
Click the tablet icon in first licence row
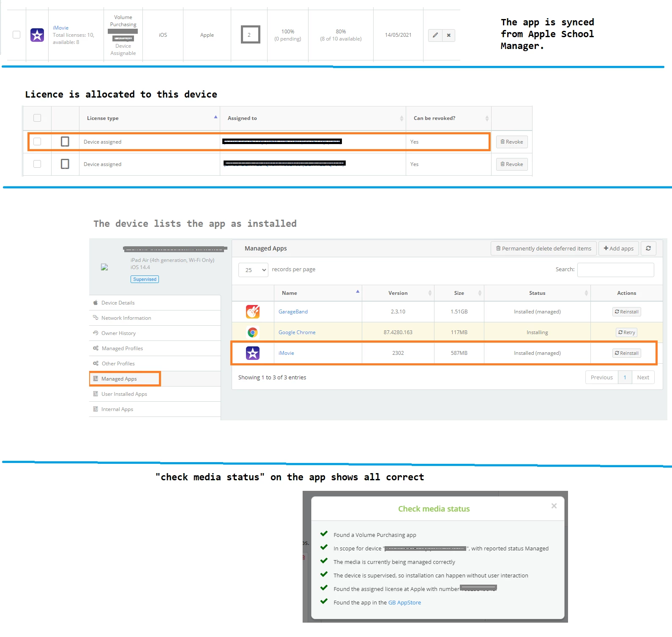tap(65, 142)
